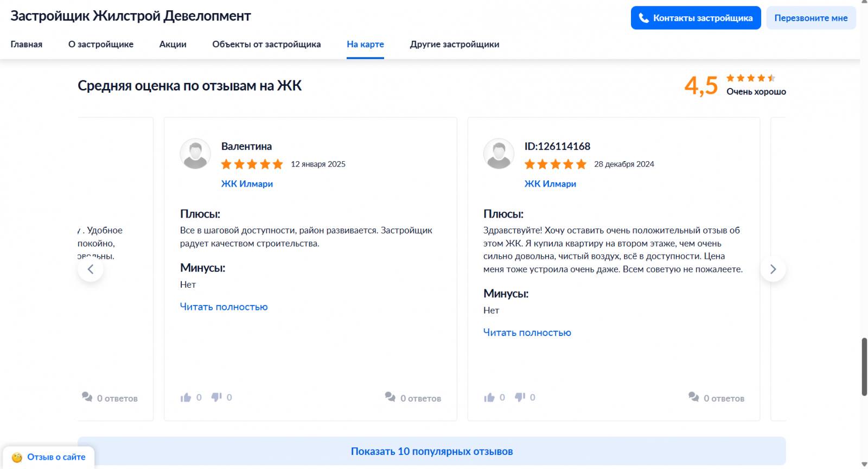Show next review with right arrow
Viewport: 868px width, 469px height.
[773, 269]
